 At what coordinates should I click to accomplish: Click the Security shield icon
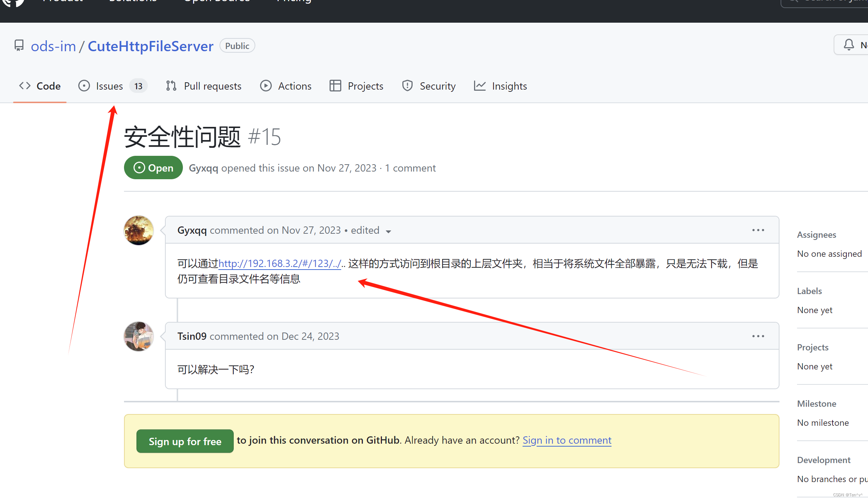click(x=407, y=86)
